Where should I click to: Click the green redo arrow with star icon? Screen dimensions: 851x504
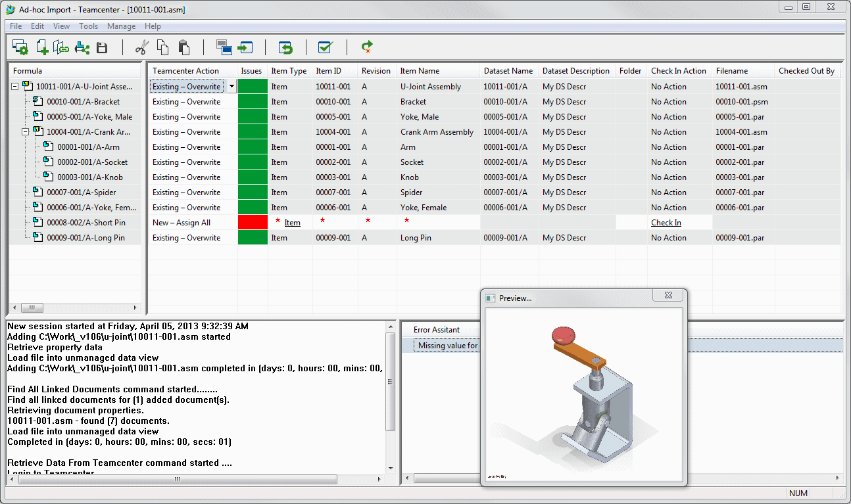click(367, 47)
